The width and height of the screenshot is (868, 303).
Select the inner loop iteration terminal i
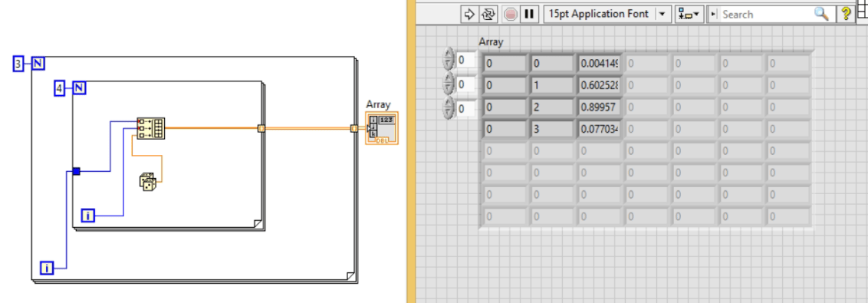[x=88, y=216]
